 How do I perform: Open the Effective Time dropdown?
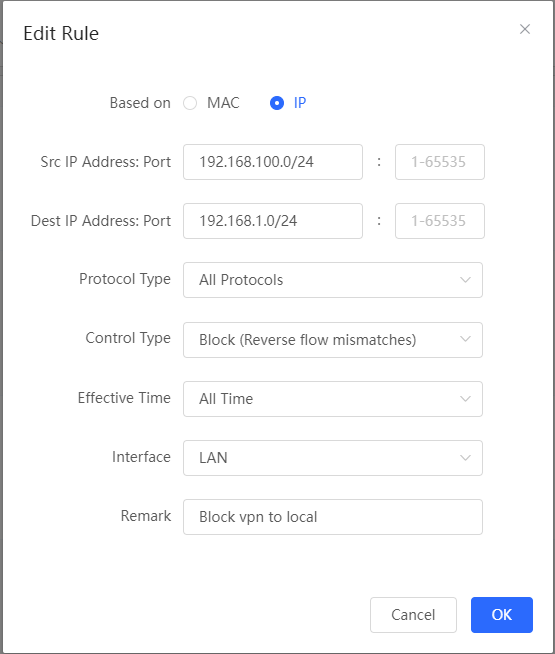333,399
